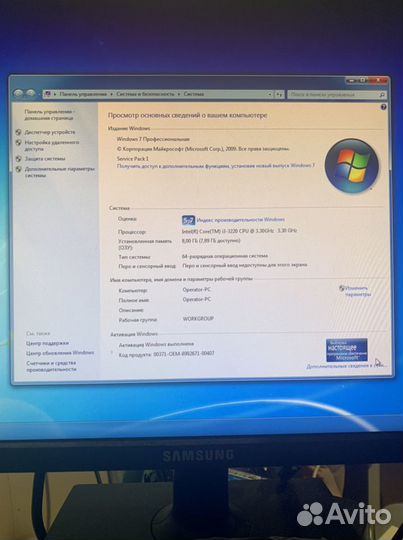
Task: Open Индекс производительности Windows link
Action: [241, 220]
